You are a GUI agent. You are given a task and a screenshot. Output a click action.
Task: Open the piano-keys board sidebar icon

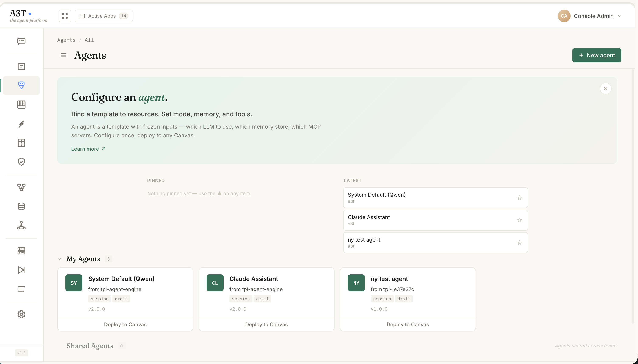click(21, 104)
